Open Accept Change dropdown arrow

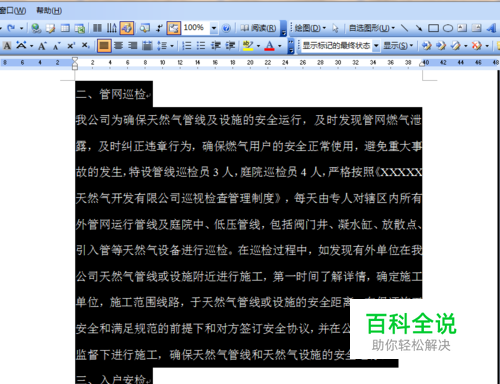pyautogui.click(x=466, y=46)
